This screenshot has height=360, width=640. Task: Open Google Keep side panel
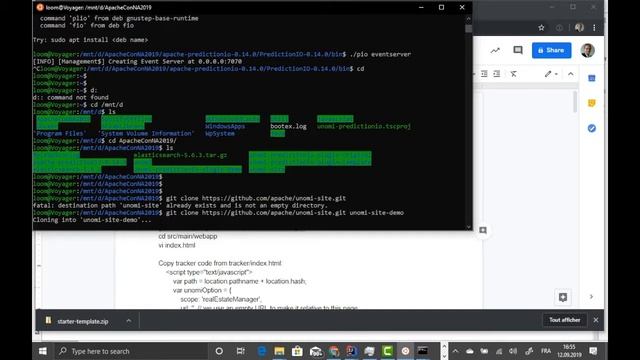[x=591, y=103]
